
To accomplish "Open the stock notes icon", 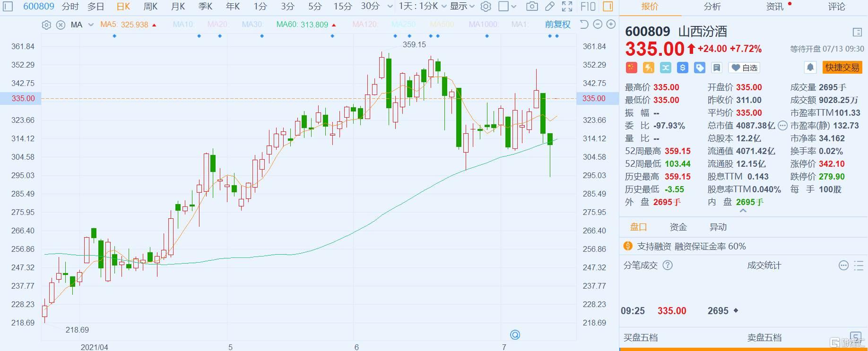I will tap(717, 68).
